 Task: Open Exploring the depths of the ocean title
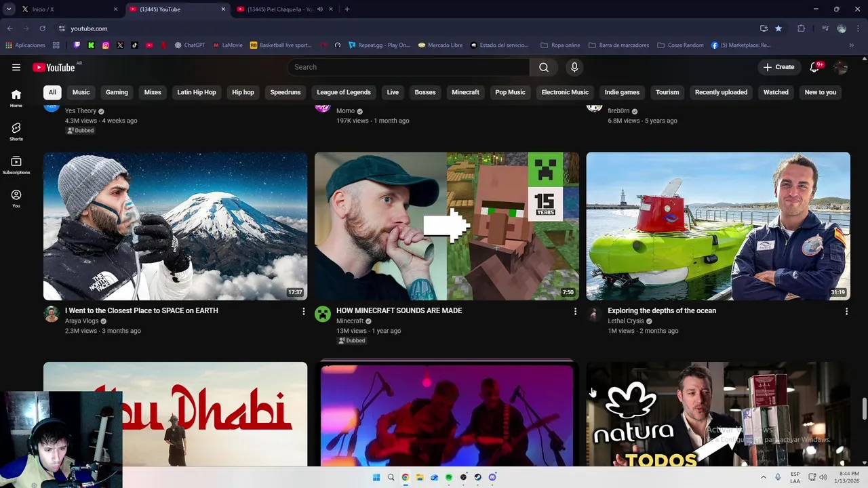(662, 310)
